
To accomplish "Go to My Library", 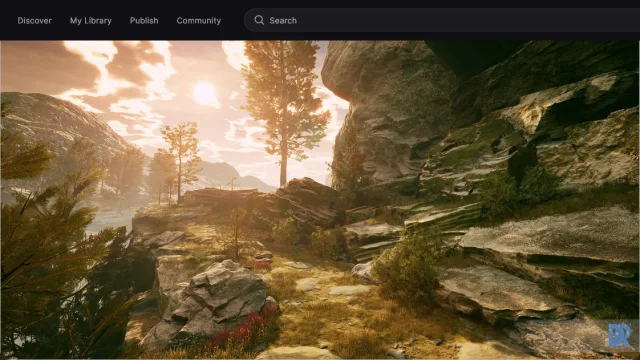I will [91, 20].
